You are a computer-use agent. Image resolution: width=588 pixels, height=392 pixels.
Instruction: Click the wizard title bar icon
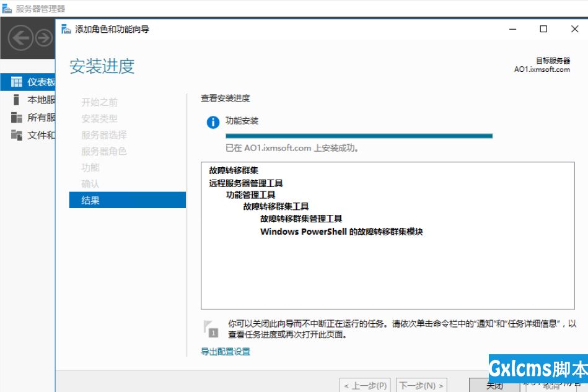[66, 29]
